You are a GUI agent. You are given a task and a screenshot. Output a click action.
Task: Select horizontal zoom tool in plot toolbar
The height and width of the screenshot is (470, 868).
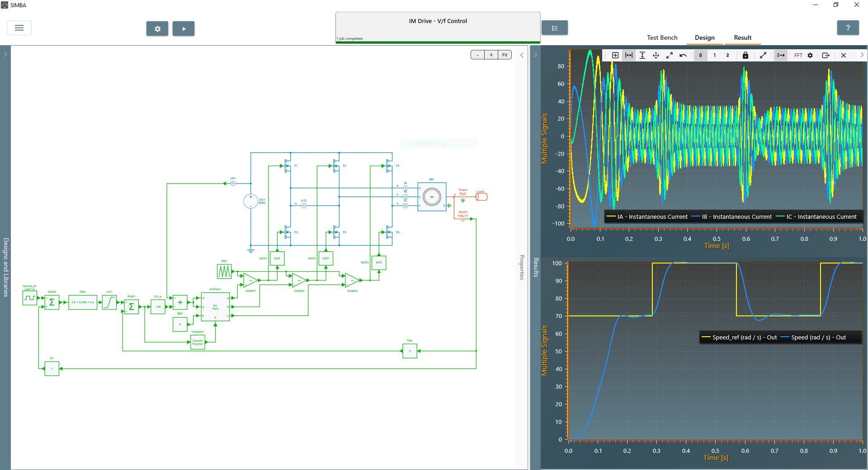coord(629,55)
